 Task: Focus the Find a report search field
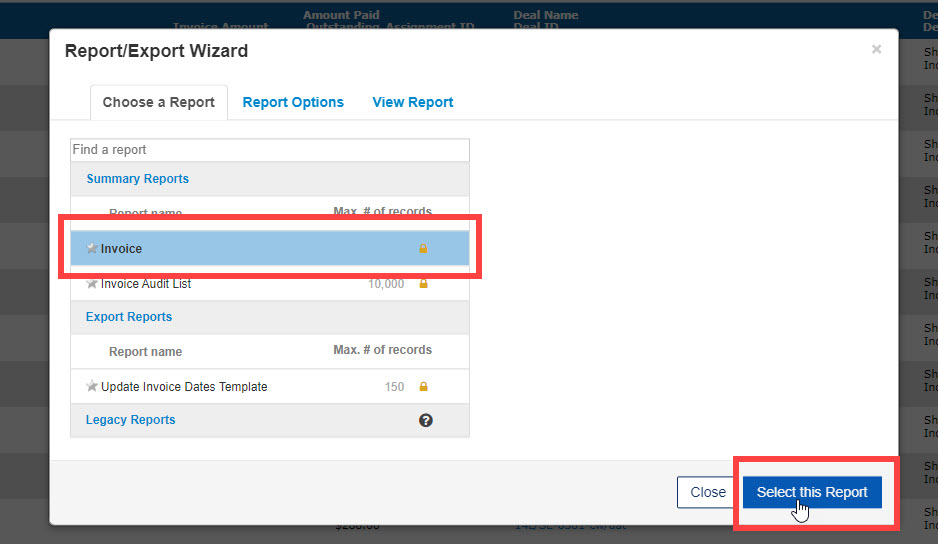[269, 150]
